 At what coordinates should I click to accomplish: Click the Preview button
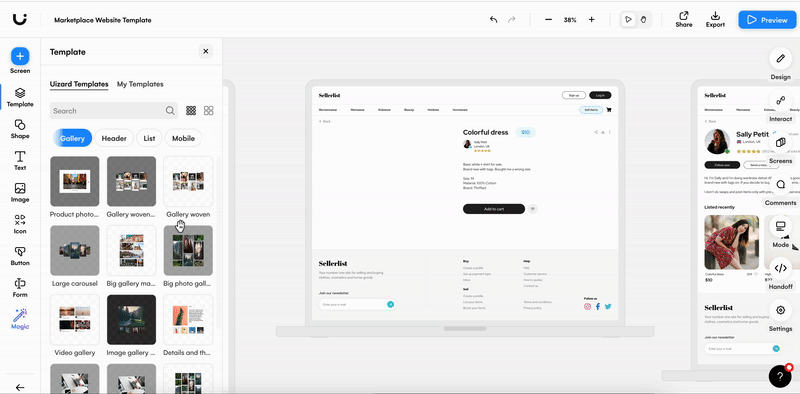point(767,20)
